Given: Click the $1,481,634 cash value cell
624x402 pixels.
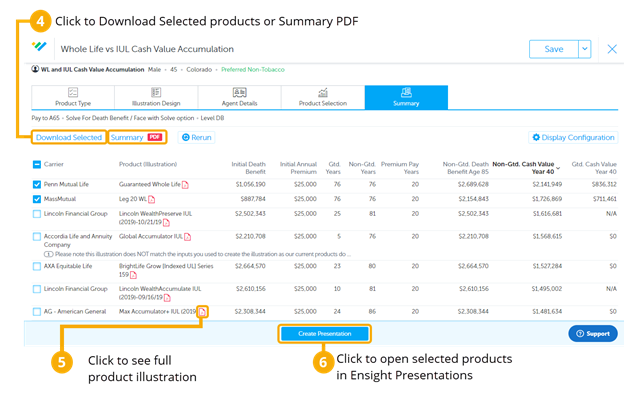Looking at the screenshot, I should (x=547, y=311).
